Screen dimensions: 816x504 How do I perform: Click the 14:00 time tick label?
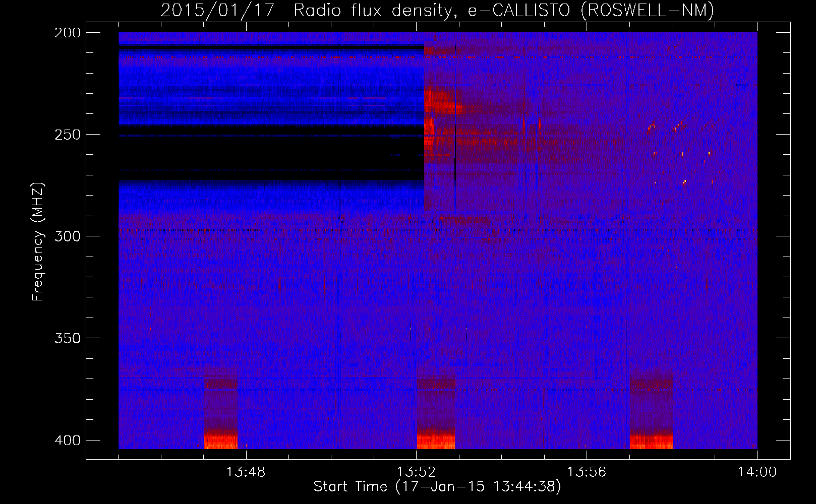757,472
